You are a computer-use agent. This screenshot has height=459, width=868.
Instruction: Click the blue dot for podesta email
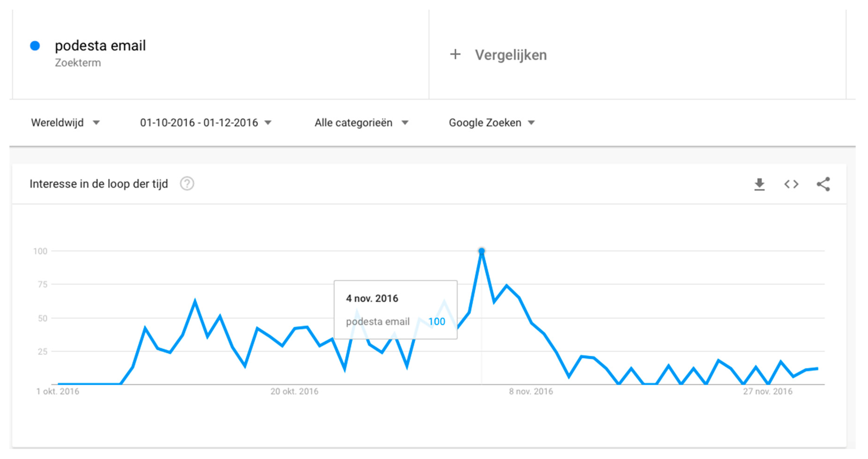pyautogui.click(x=35, y=46)
